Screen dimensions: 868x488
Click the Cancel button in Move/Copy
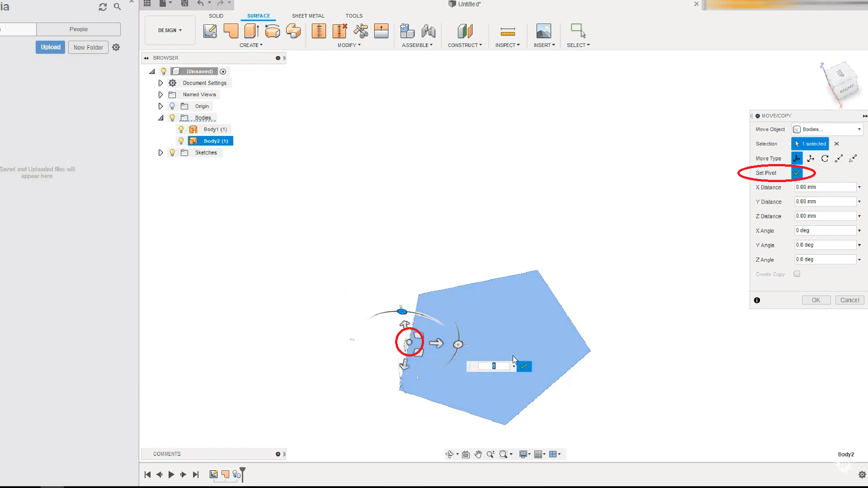849,300
